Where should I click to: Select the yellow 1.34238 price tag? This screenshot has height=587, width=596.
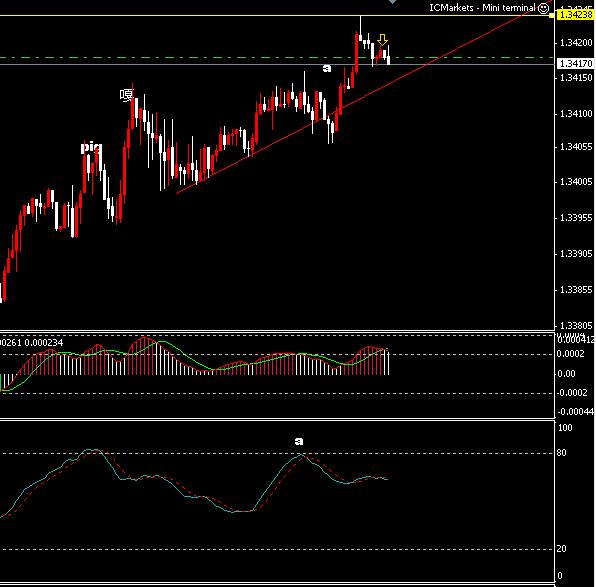(576, 15)
